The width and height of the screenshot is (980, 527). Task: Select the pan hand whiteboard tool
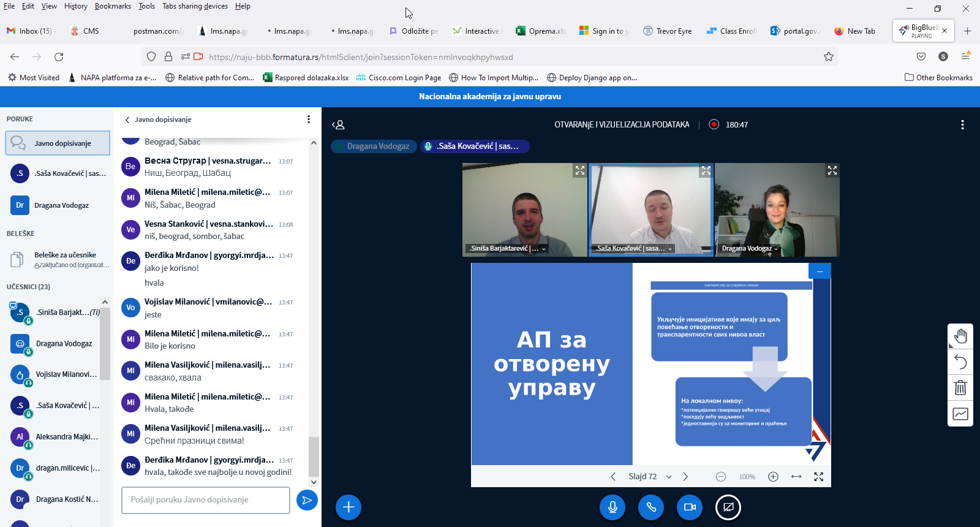point(960,336)
